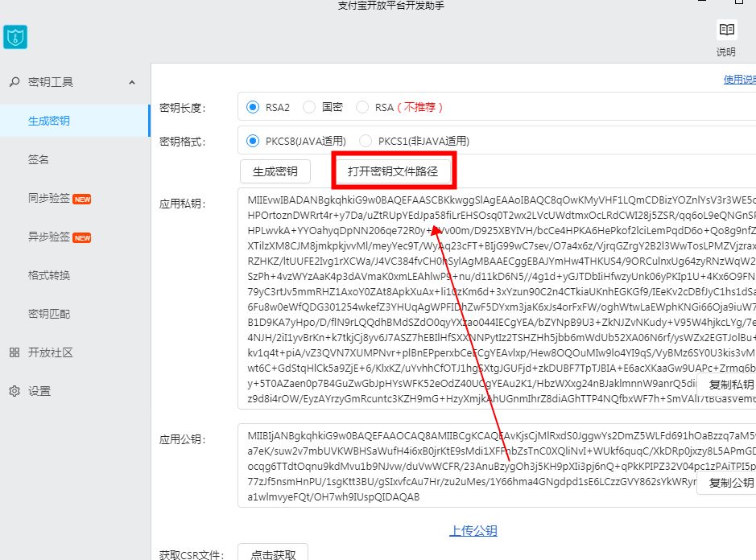Image resolution: width=756 pixels, height=560 pixels.
Task: Click inside the 应用公钥 text area
Action: (x=497, y=466)
